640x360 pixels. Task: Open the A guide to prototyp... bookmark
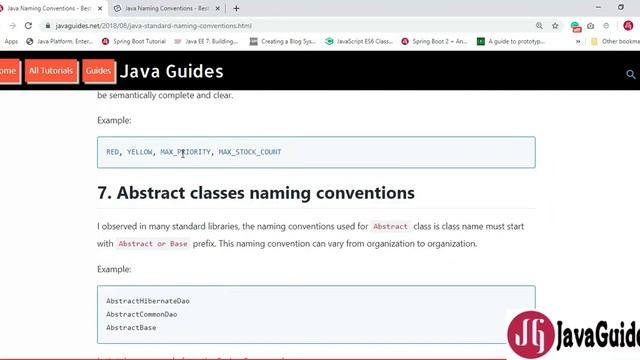pyautogui.click(x=511, y=41)
